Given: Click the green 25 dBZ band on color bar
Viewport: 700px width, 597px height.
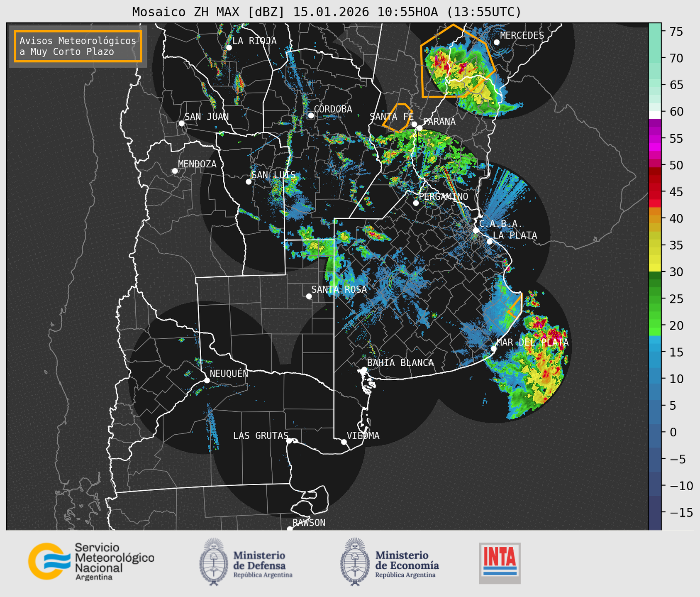Looking at the screenshot, I should (655, 299).
